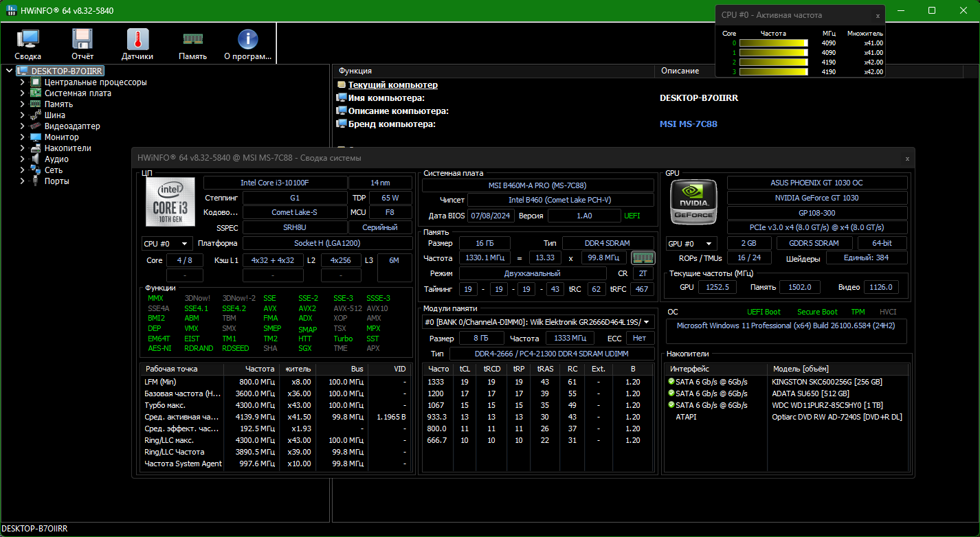Screen dimensions: 980x537
Task: Select Системная плата in the device tree
Action: tap(77, 93)
